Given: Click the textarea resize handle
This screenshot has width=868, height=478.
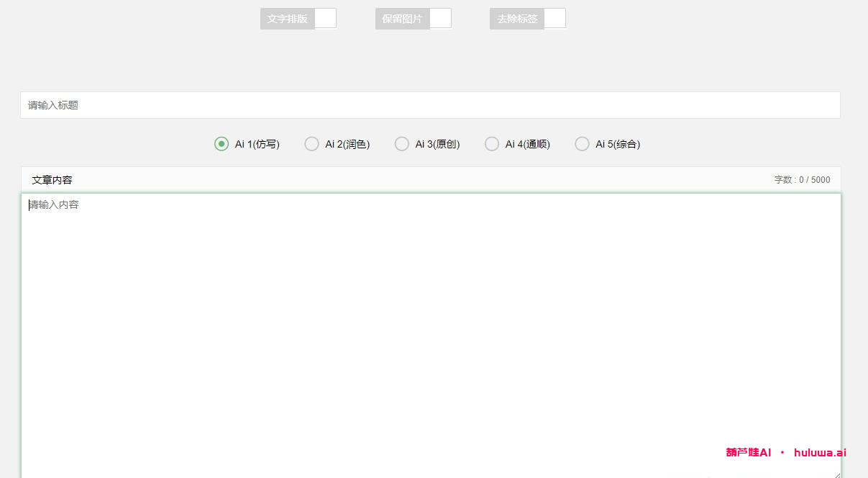Looking at the screenshot, I should [836, 474].
